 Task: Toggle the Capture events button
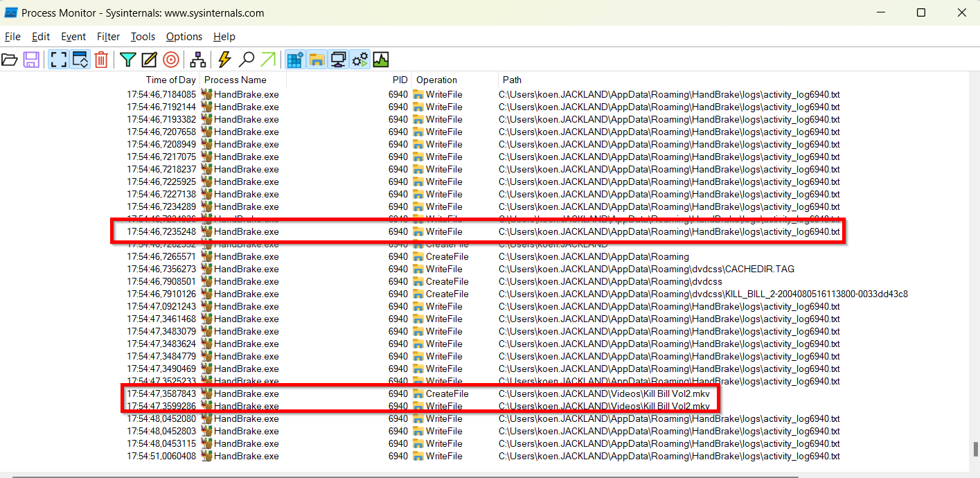pyautogui.click(x=59, y=60)
